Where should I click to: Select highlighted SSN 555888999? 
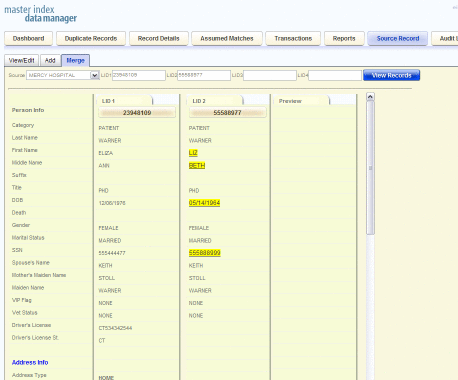tap(205, 253)
